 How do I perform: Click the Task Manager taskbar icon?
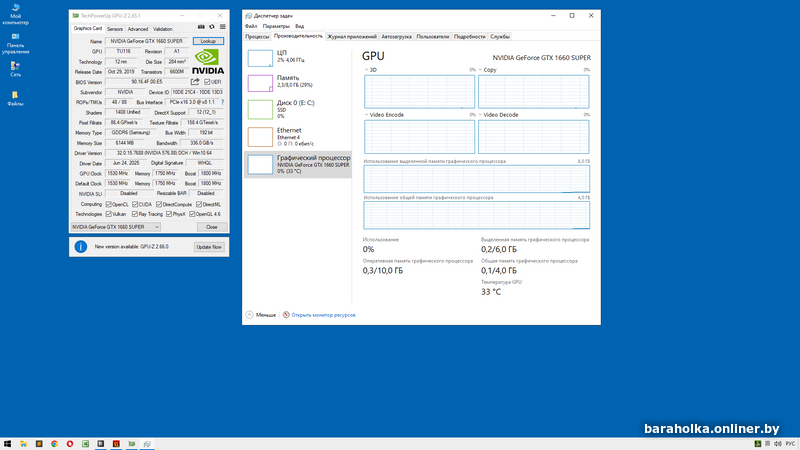pos(147,444)
